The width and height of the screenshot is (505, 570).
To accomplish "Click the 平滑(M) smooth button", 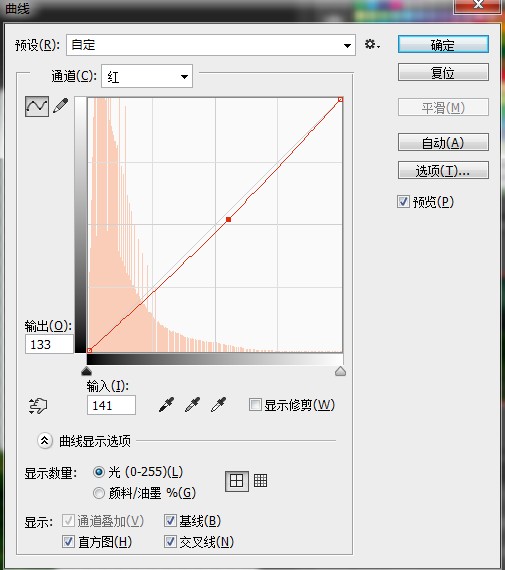I will click(x=443, y=107).
